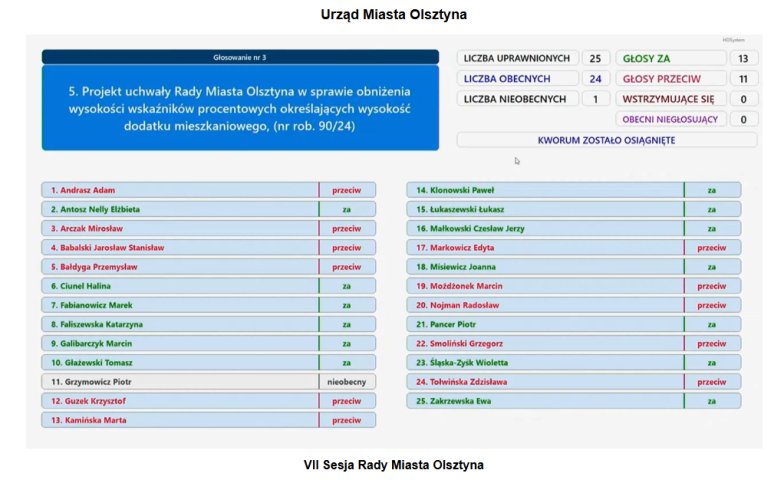784x480 pixels.
Task: Click the eligible count value 25
Action: (x=595, y=58)
